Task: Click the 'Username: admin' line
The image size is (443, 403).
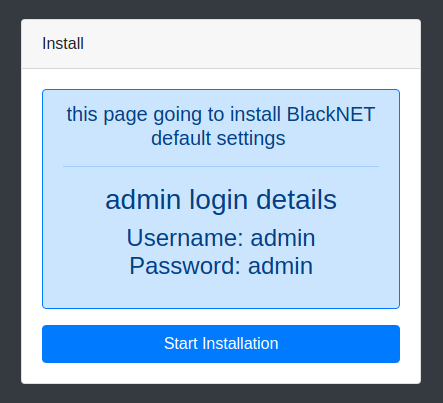Action: pyautogui.click(x=221, y=238)
